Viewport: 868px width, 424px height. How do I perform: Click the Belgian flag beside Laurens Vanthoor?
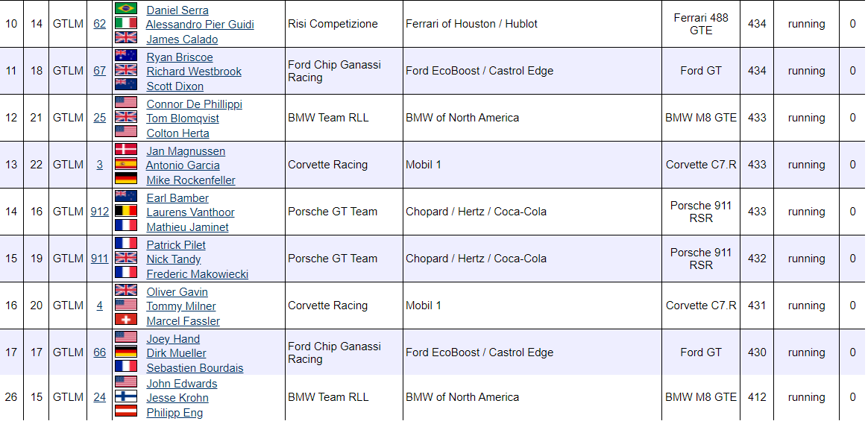coord(126,211)
